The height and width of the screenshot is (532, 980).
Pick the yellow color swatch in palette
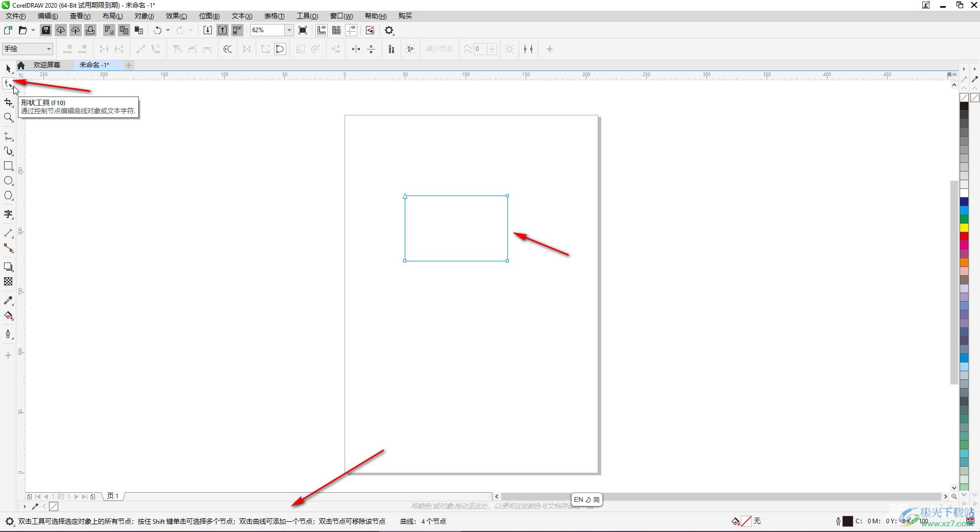[964, 228]
